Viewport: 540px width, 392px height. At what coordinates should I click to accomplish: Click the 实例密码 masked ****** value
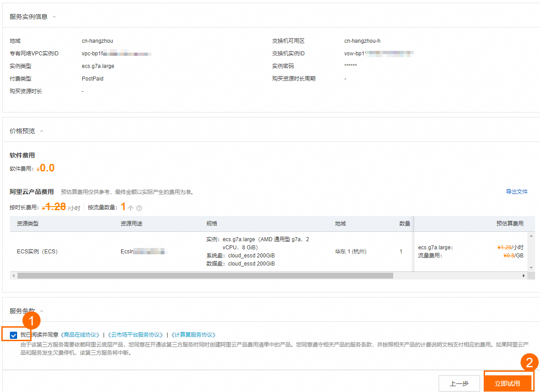[x=350, y=65]
